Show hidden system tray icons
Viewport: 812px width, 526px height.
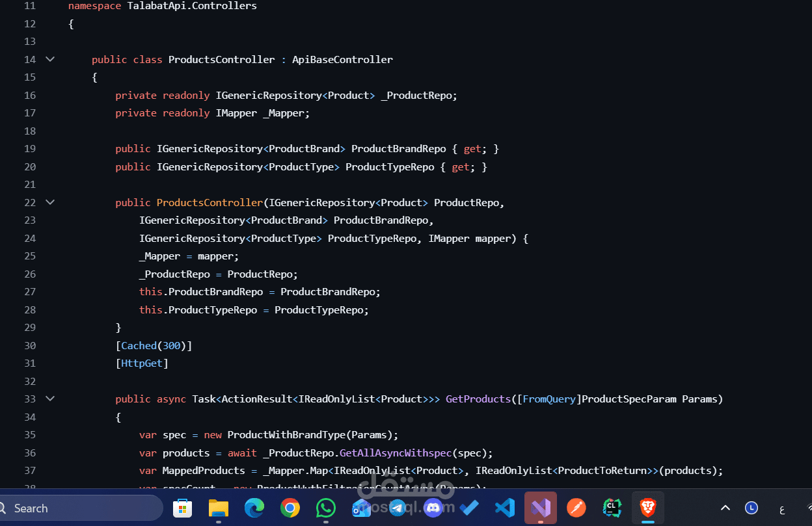pos(725,508)
